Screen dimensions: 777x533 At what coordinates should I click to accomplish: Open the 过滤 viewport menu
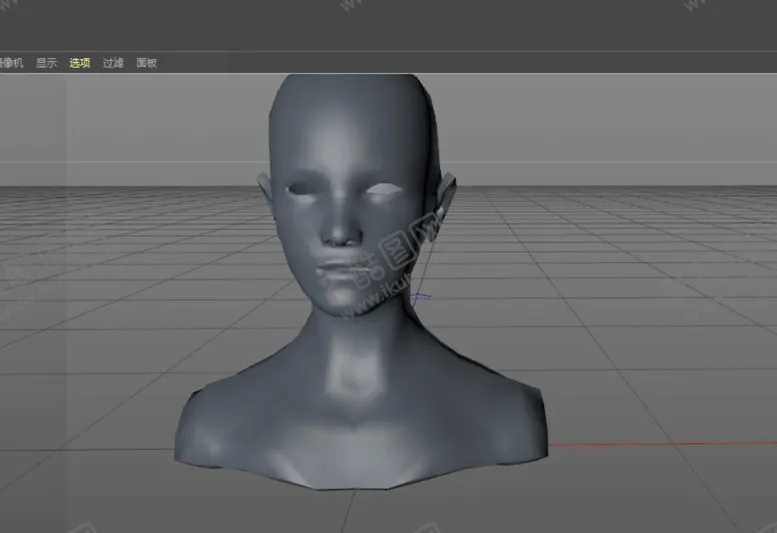113,63
